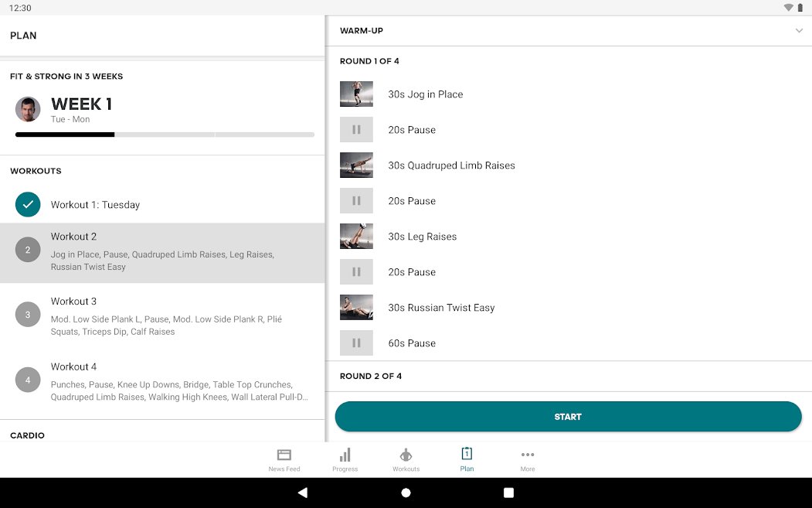Viewport: 812px width, 508px height.
Task: Tap the Workout 3 exercise description
Action: (166, 326)
